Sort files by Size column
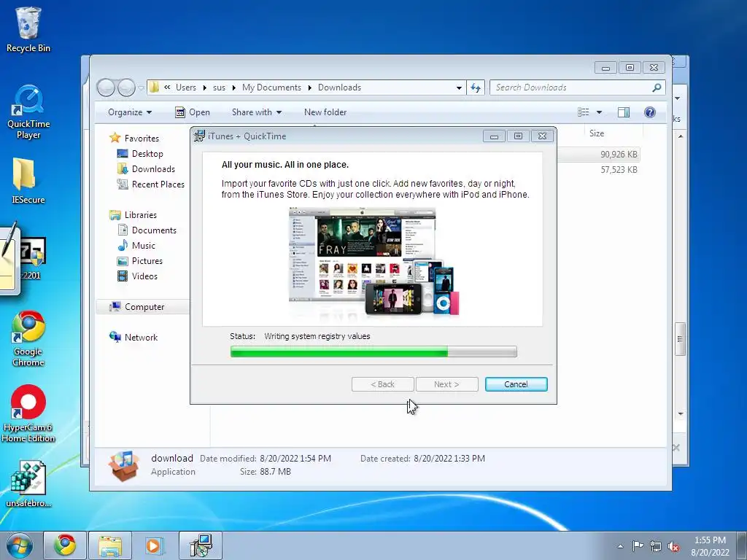This screenshot has width=747, height=560. (x=597, y=133)
